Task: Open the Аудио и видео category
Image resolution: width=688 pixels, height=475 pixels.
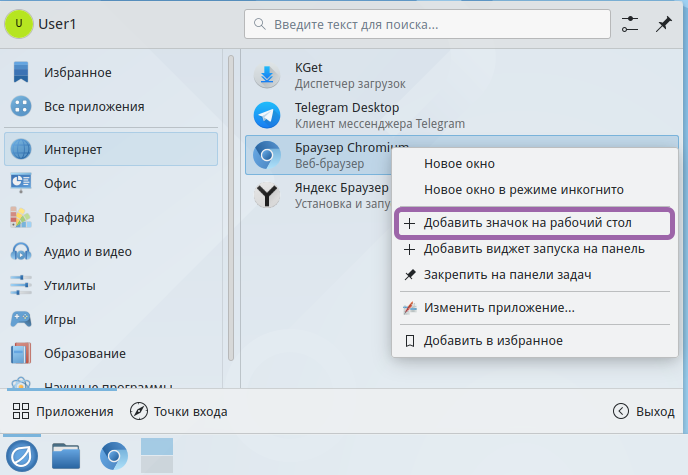Action: (87, 251)
